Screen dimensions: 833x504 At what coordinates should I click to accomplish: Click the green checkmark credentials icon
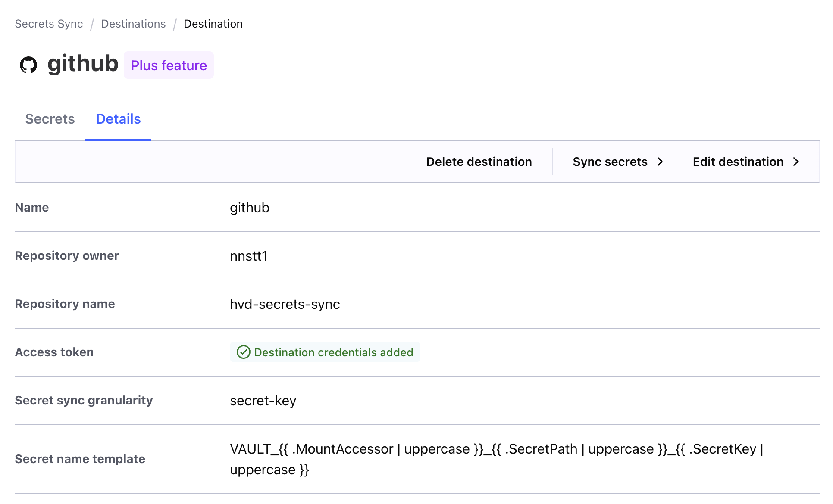click(x=243, y=352)
